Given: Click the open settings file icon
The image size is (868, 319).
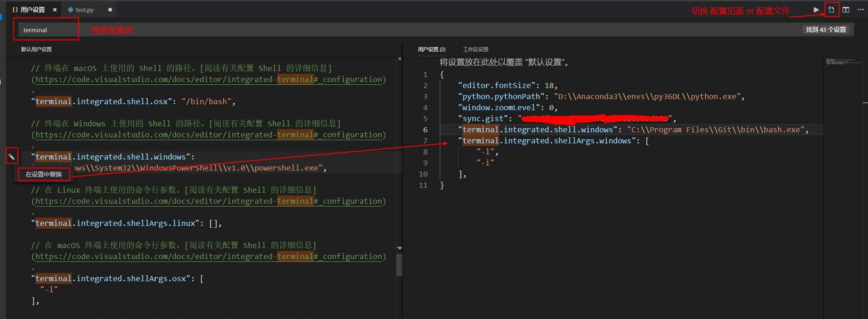Looking at the screenshot, I should (832, 10).
